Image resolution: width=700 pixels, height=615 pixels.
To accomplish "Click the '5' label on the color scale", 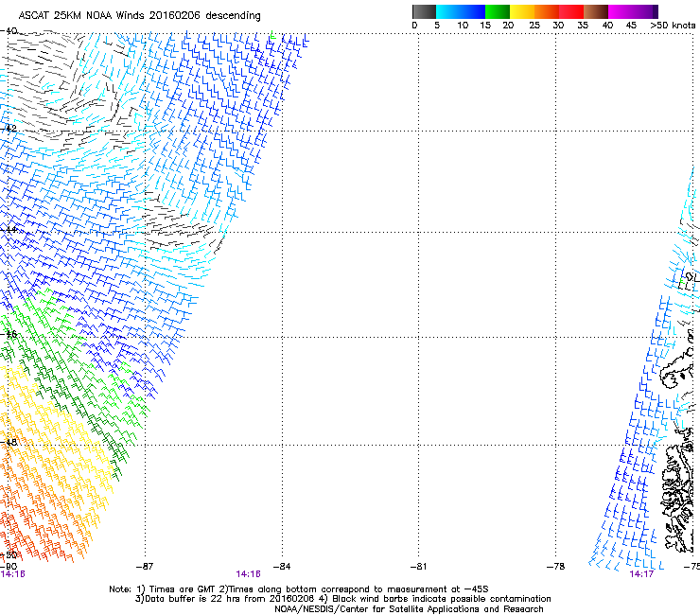I will pos(437,26).
